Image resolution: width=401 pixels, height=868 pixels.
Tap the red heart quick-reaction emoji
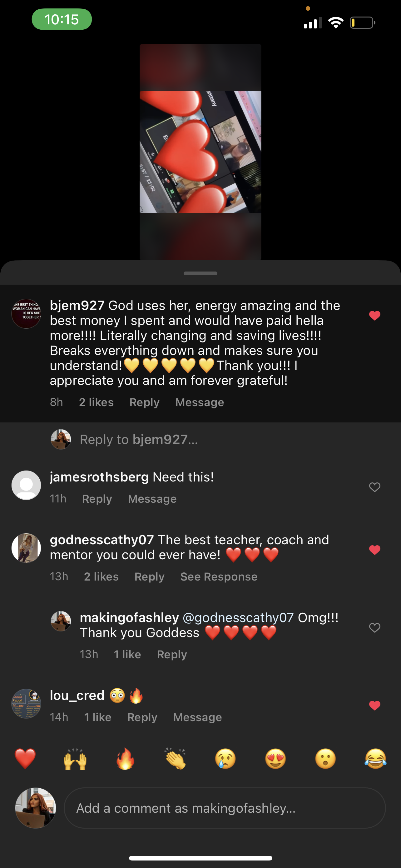click(x=25, y=759)
